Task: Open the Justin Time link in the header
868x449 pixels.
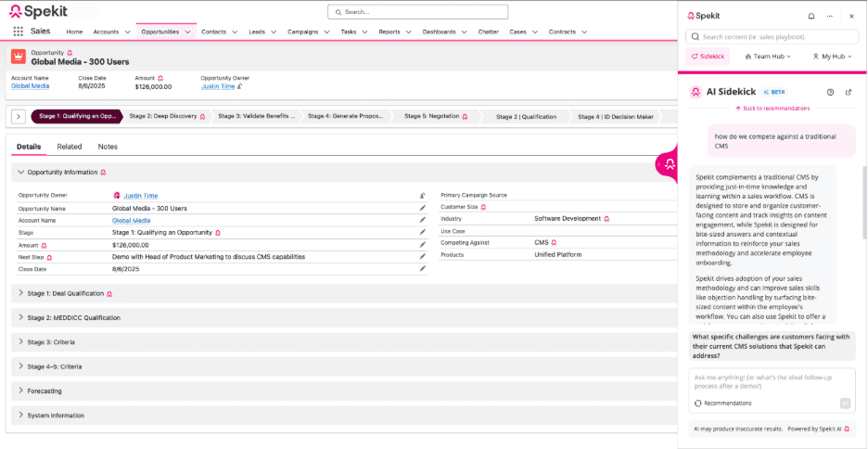Action: tap(218, 86)
